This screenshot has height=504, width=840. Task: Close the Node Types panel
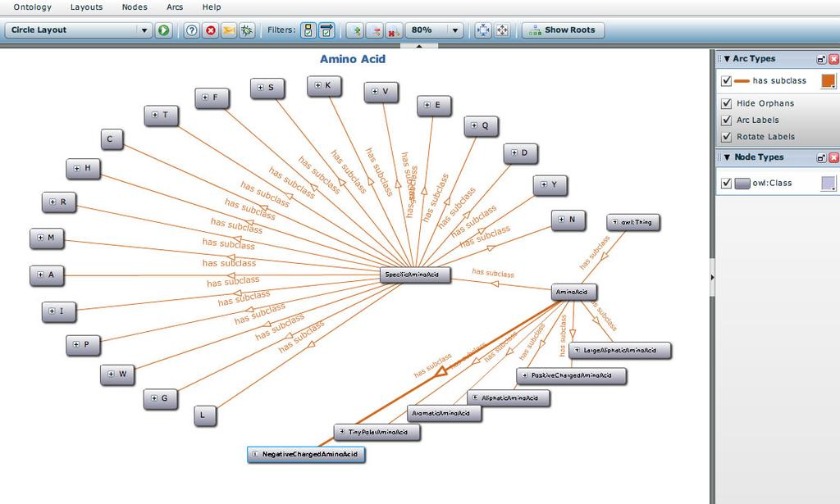pos(833,158)
